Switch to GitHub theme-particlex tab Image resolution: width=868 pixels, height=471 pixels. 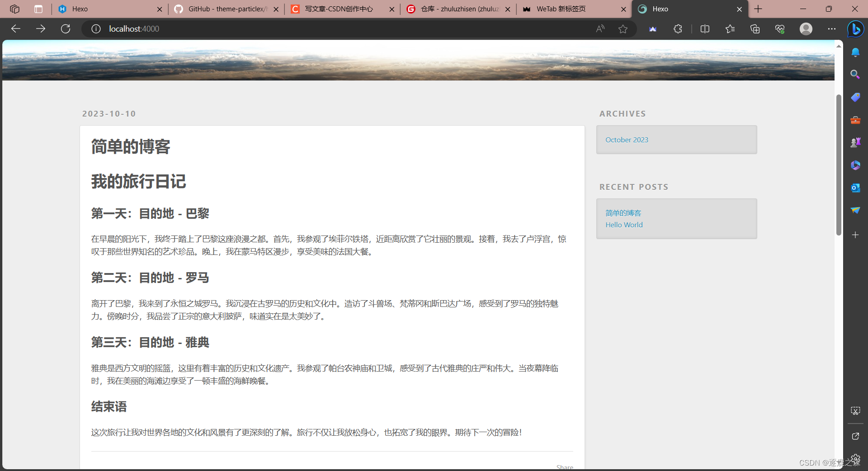pyautogui.click(x=226, y=9)
